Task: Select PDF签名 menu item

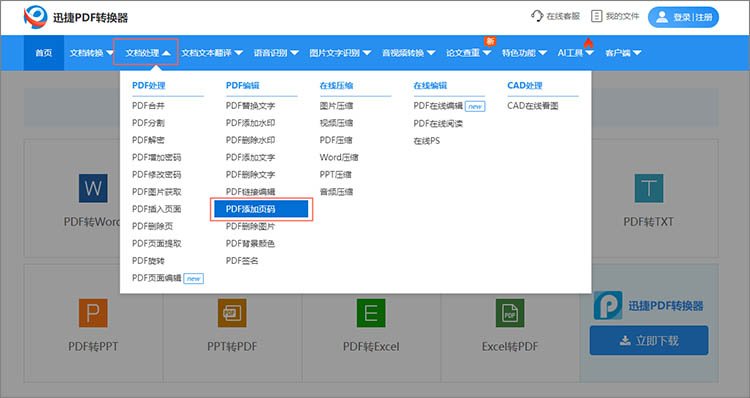Action: [242, 261]
